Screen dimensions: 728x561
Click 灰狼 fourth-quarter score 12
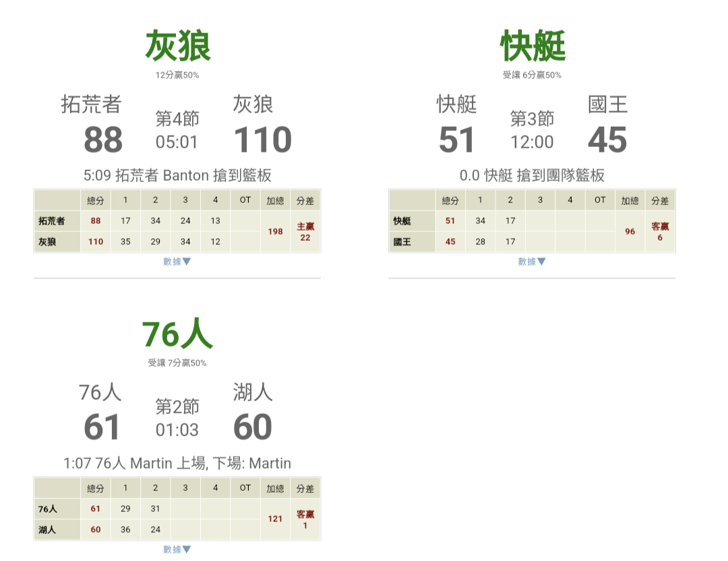[x=216, y=242]
